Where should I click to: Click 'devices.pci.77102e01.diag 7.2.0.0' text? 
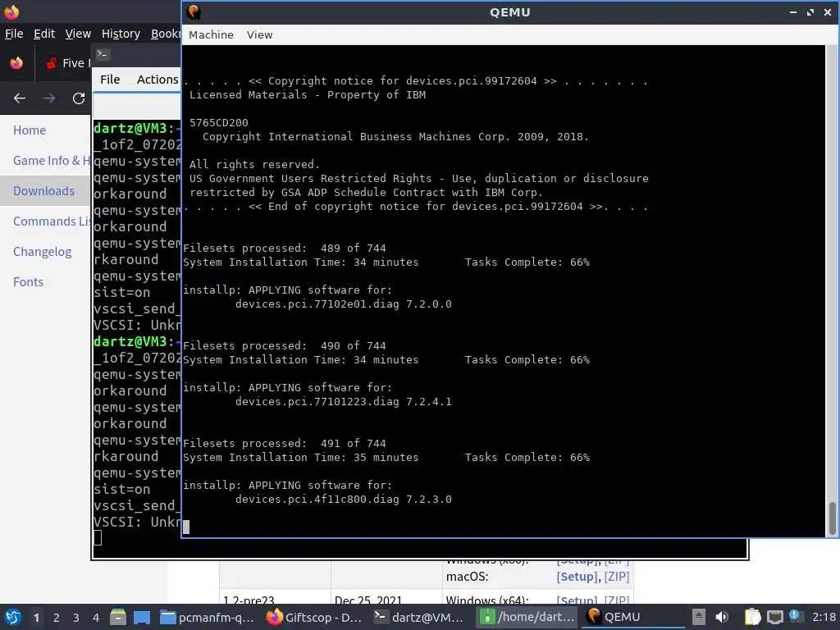[344, 304]
